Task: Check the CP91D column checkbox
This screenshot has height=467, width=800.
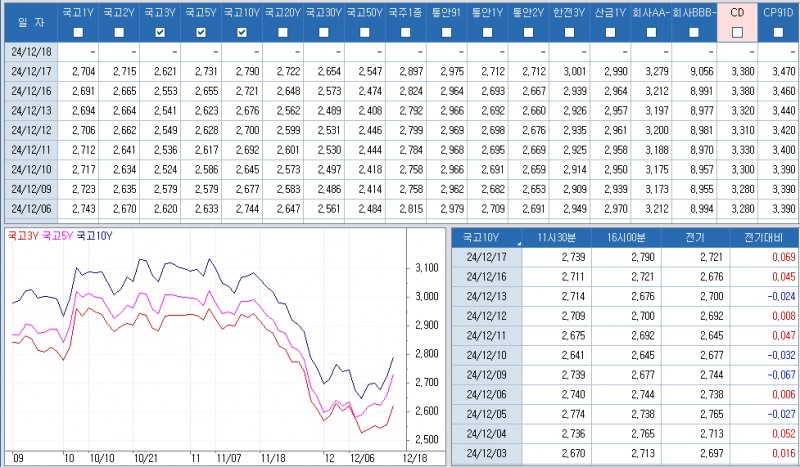Action: coord(779,33)
